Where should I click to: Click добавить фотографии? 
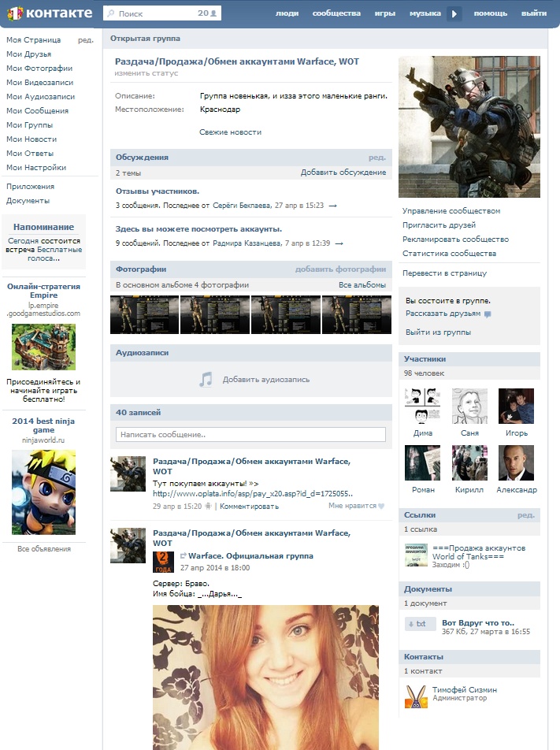pos(340,269)
